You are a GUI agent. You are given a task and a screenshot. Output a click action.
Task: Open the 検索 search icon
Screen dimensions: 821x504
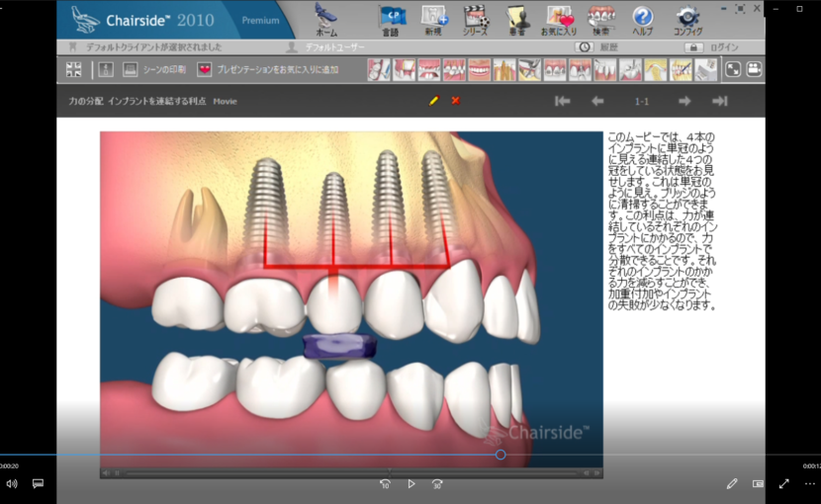tap(600, 20)
